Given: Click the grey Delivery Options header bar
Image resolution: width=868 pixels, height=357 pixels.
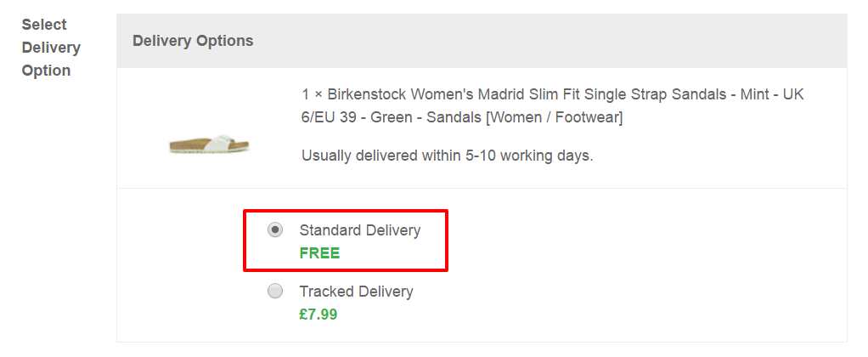Looking at the screenshot, I should coord(482,41).
